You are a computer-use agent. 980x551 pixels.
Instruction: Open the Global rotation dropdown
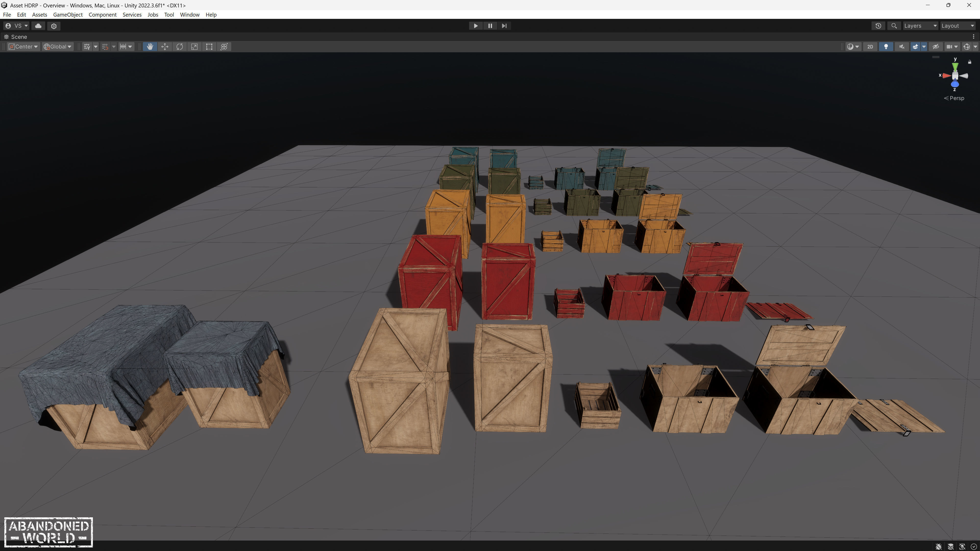(57, 46)
